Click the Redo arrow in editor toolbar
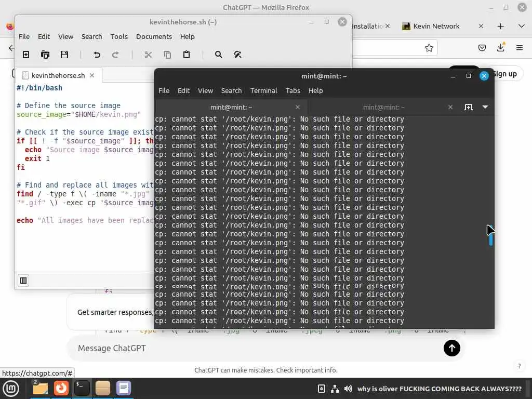The width and height of the screenshot is (532, 399). pyautogui.click(x=115, y=55)
